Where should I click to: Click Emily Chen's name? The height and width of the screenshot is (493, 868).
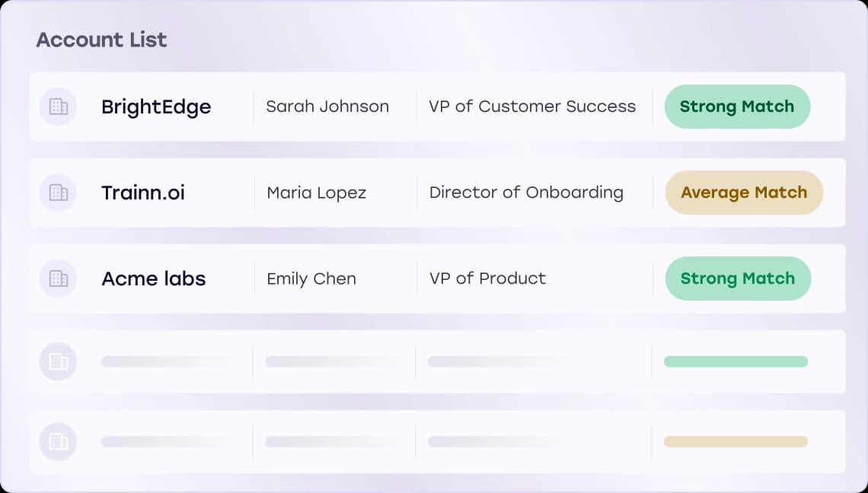[311, 278]
